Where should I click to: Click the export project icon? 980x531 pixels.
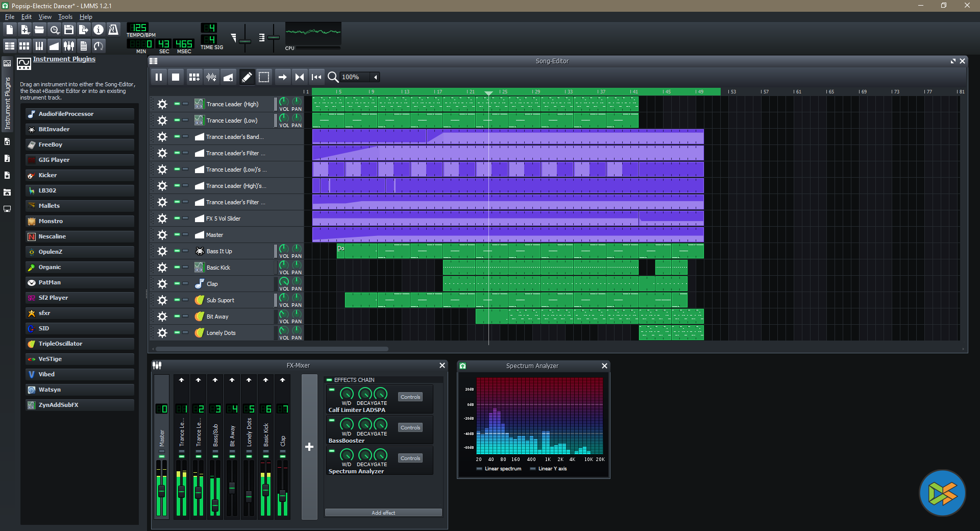point(84,30)
